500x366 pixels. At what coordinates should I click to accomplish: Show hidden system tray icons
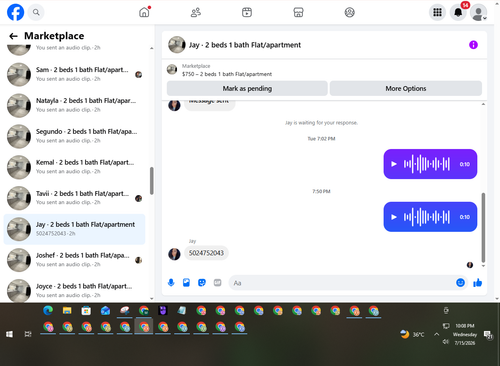click(x=436, y=334)
